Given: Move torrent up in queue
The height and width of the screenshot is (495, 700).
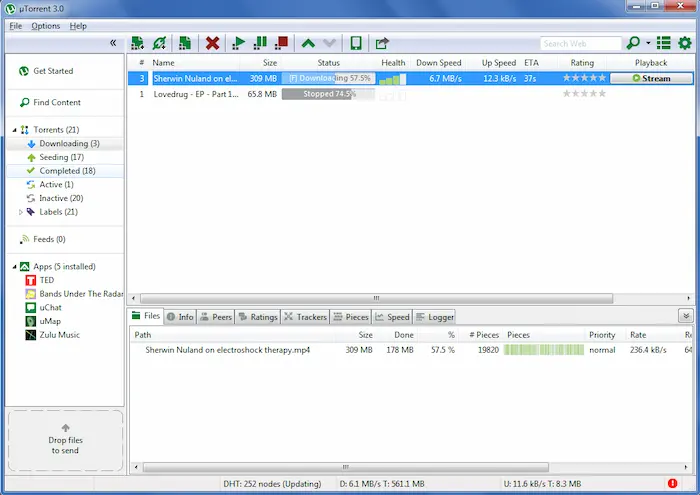Looking at the screenshot, I should tap(308, 43).
